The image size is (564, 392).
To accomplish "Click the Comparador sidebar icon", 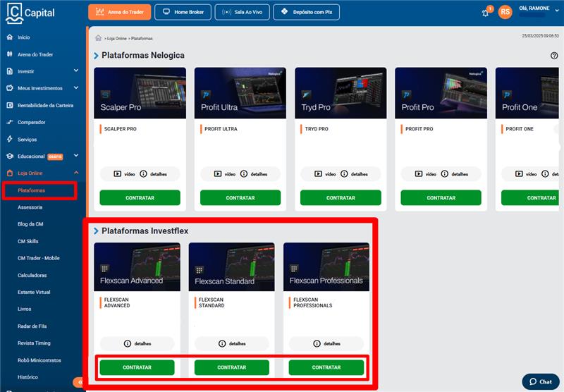I will coord(10,122).
